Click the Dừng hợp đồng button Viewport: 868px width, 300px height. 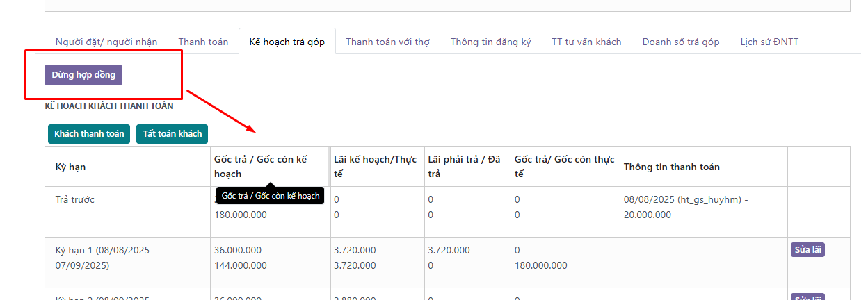(83, 75)
